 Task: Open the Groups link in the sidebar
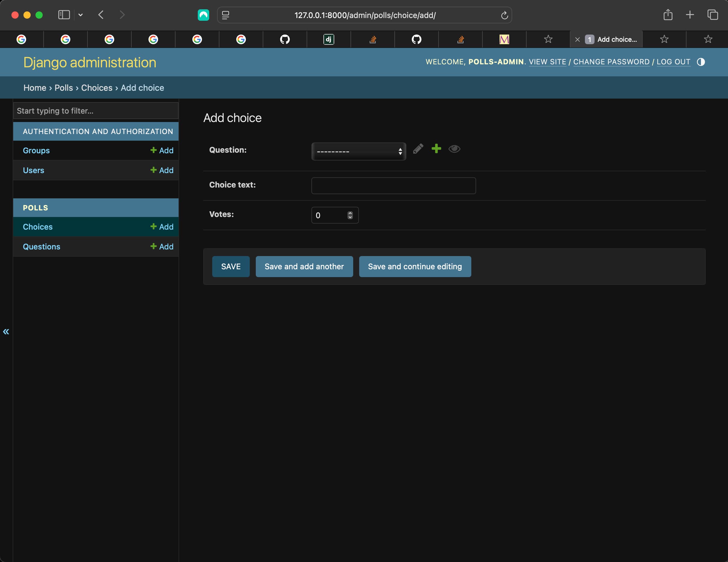click(x=36, y=151)
